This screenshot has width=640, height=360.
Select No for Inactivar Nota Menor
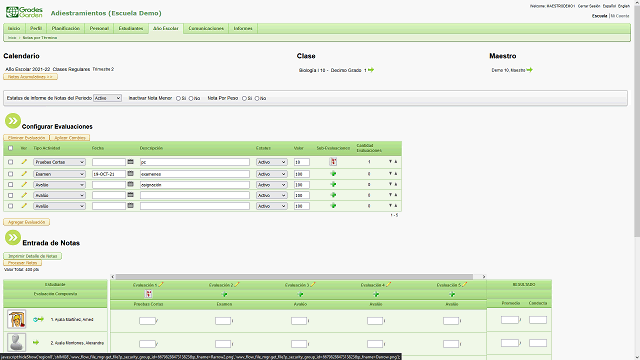point(191,98)
